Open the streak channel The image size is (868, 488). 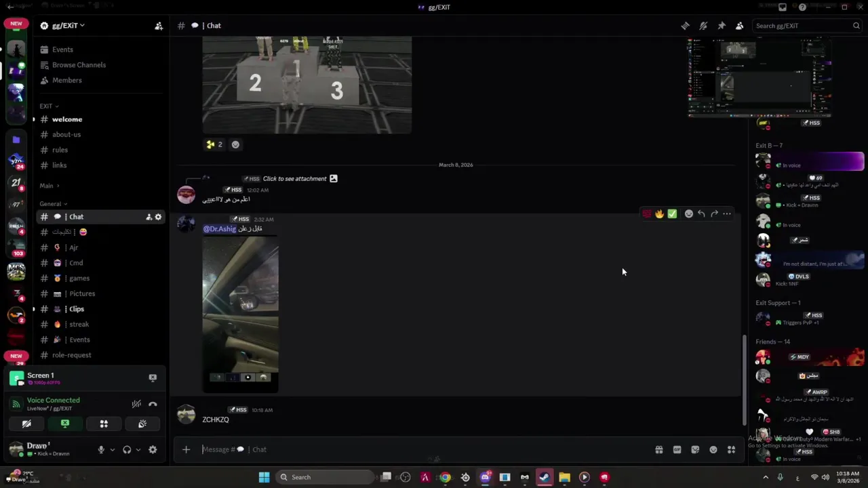pos(79,325)
